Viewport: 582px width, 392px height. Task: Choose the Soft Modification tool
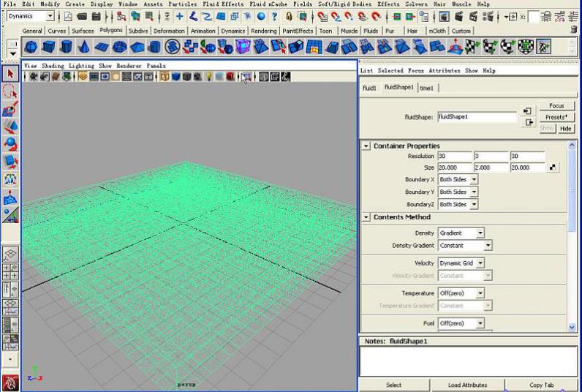(x=10, y=197)
